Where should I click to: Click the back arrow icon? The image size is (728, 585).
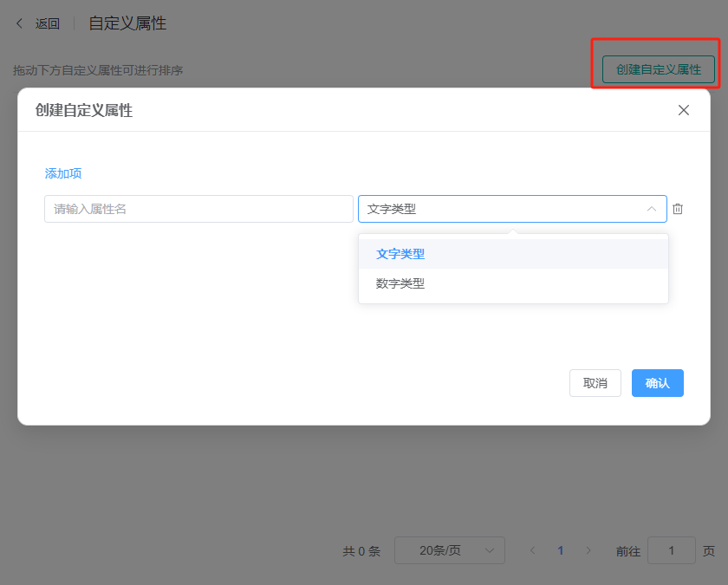coord(20,23)
